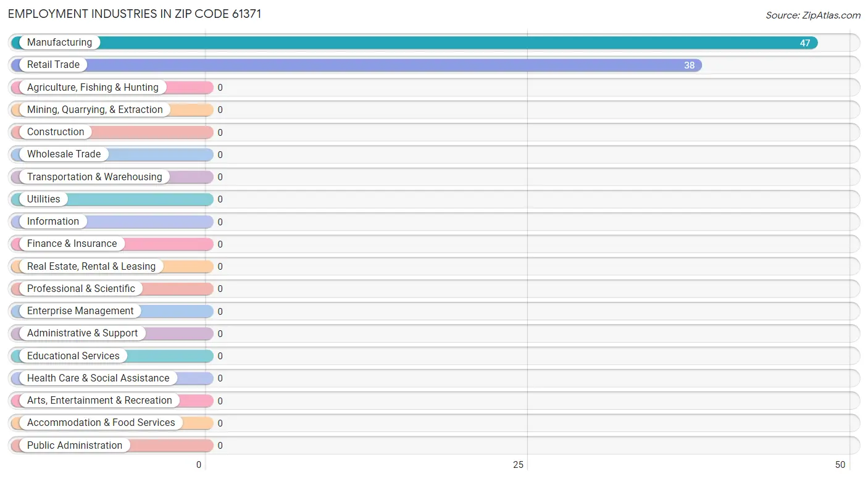
Task: Select the Finance & Insurance label
Action: click(72, 244)
